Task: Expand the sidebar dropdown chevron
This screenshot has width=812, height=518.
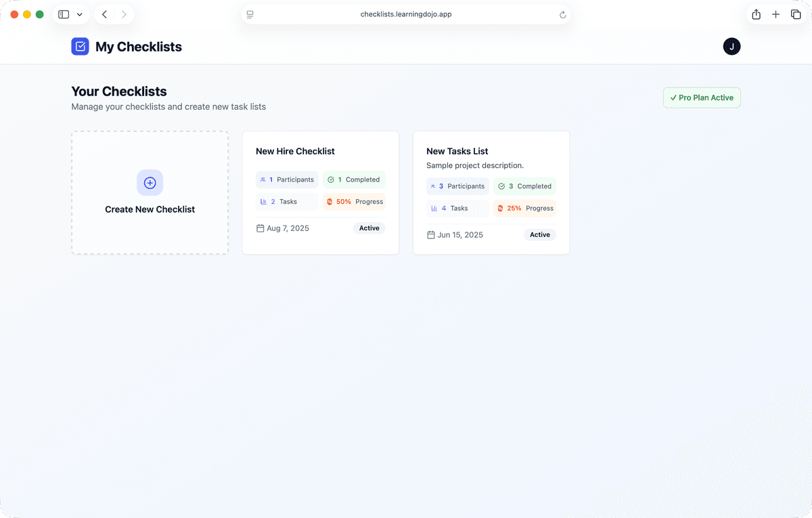Action: click(79, 14)
